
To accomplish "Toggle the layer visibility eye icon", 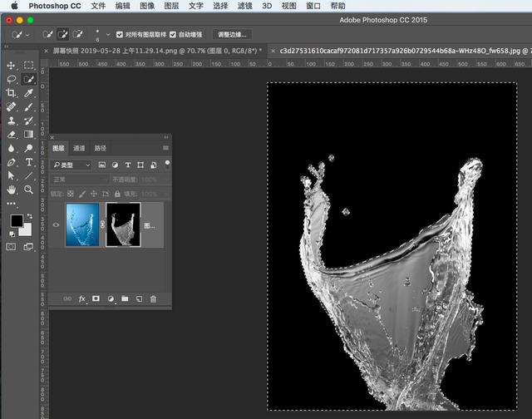I will (57, 224).
